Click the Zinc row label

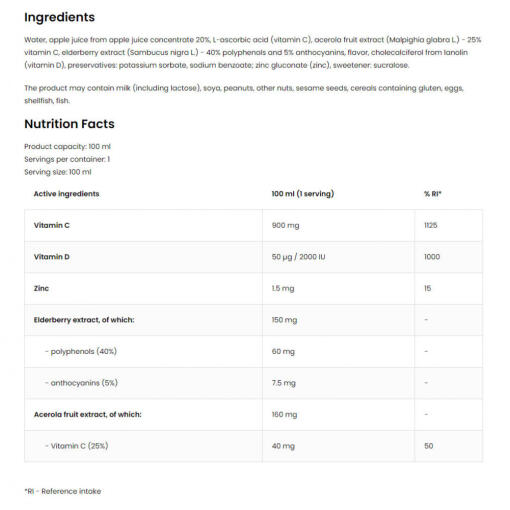coord(41,288)
